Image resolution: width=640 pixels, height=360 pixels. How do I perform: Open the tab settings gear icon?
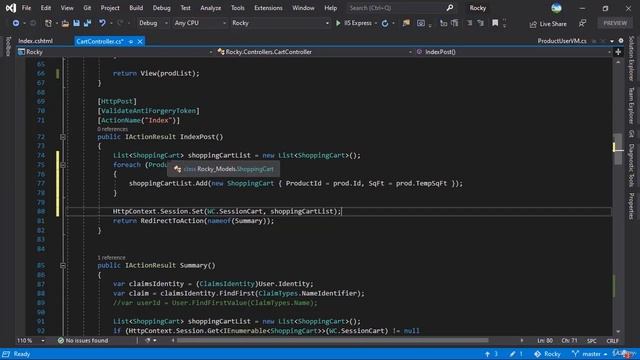[621, 41]
